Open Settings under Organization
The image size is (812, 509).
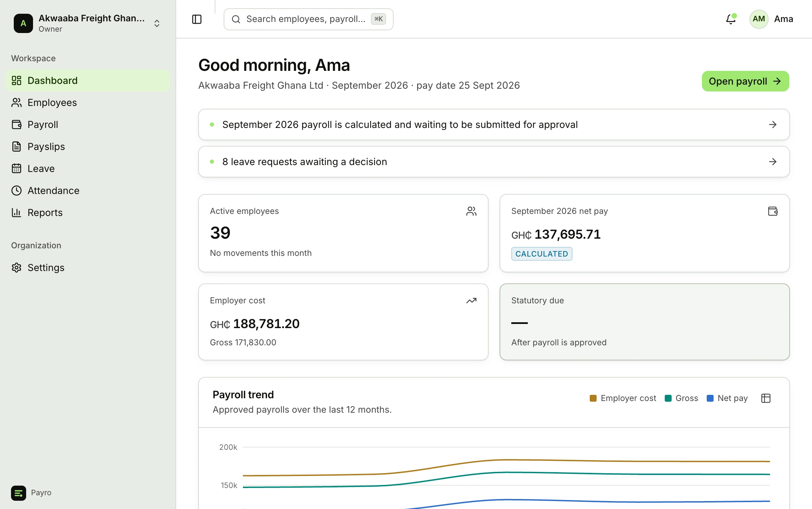(x=88, y=268)
